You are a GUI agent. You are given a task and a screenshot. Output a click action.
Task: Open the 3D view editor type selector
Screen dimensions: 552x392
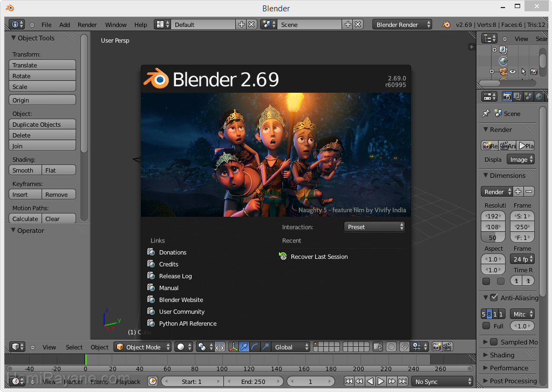(17, 347)
